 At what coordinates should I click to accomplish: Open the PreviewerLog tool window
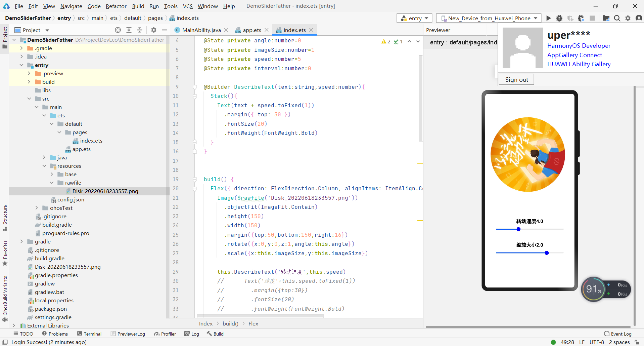[128, 334]
